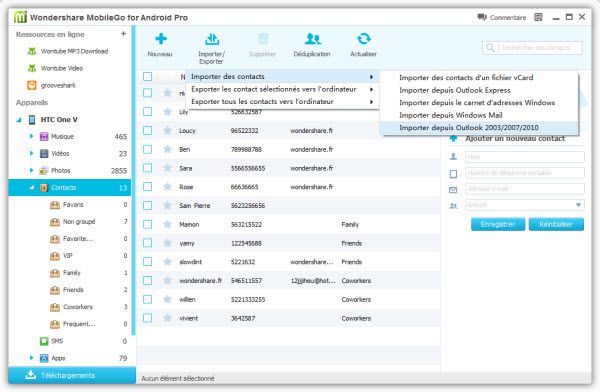Add online resource with plus icon
Image resolution: width=600 pixels, height=392 pixels.
click(123, 34)
